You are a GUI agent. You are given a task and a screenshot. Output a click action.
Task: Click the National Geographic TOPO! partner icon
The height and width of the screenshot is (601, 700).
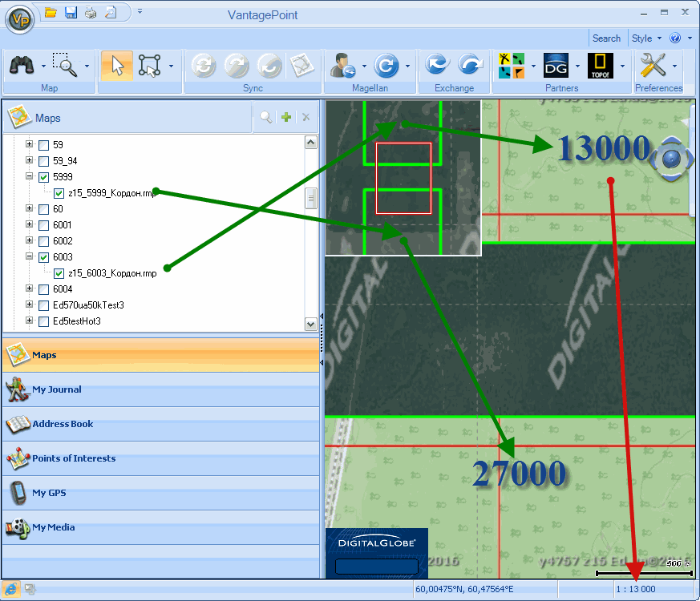point(601,66)
